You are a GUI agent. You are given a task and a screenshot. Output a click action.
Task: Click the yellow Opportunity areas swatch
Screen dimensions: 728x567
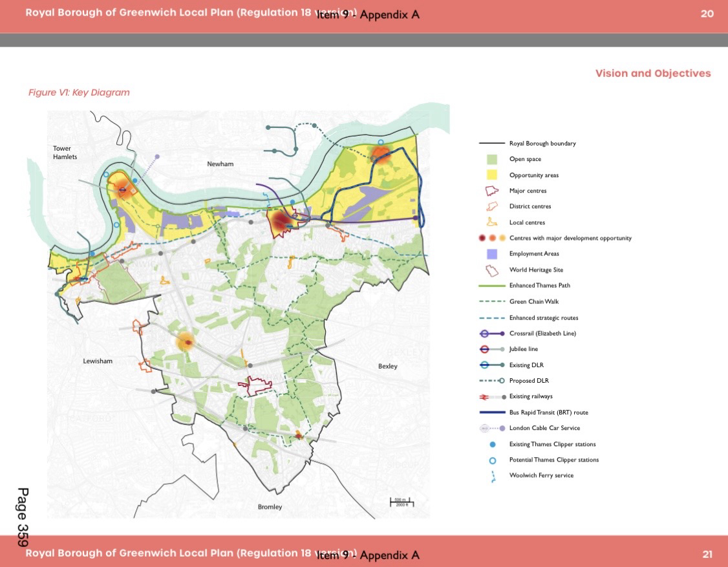[492, 175]
